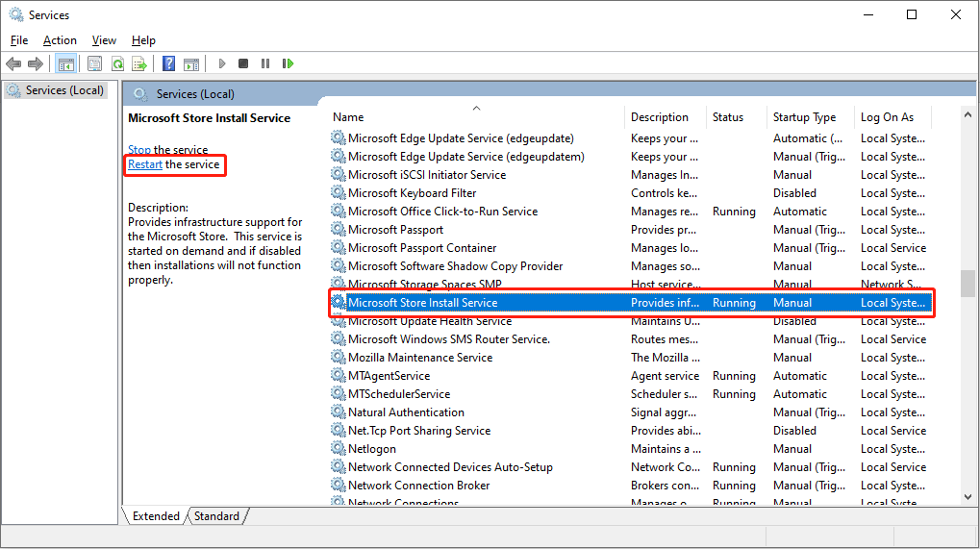Click the scrollbar up arrow in services list
This screenshot has height=549, width=980.
pos(967,115)
